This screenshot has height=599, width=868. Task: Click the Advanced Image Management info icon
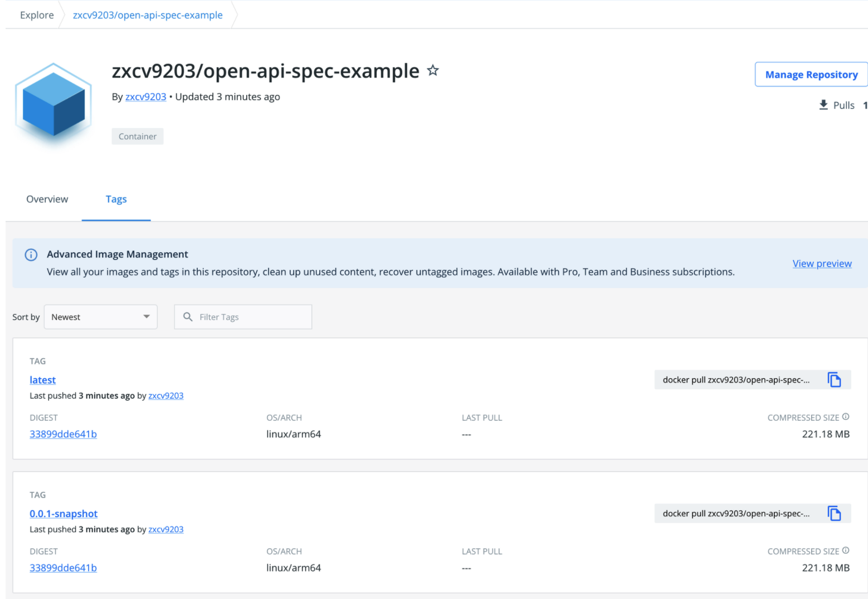[x=31, y=255]
